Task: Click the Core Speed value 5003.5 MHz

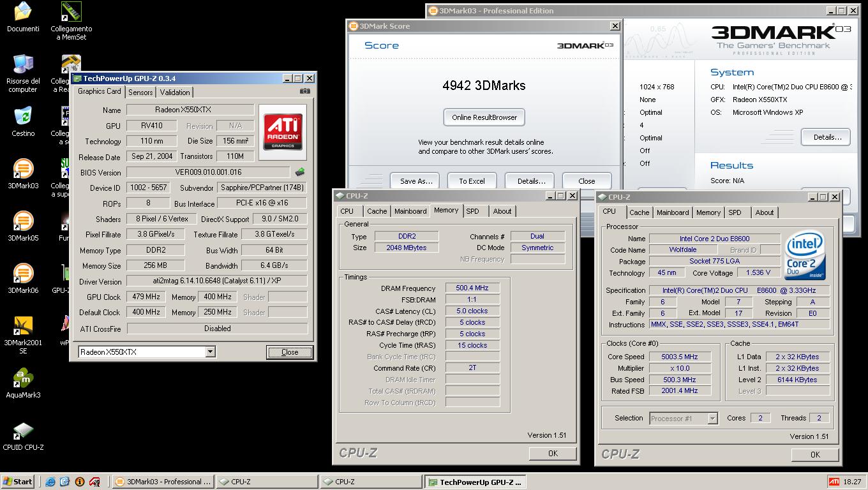Action: tap(679, 357)
